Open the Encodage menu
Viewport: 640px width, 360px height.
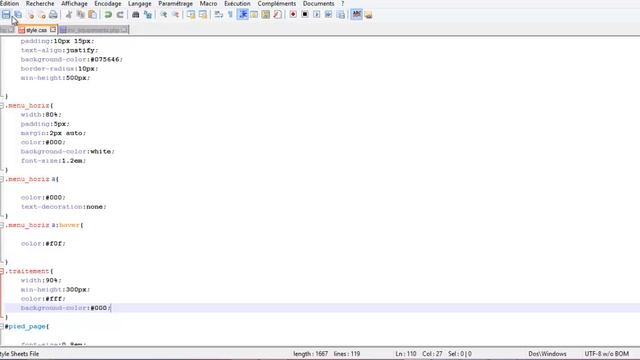[x=108, y=3]
